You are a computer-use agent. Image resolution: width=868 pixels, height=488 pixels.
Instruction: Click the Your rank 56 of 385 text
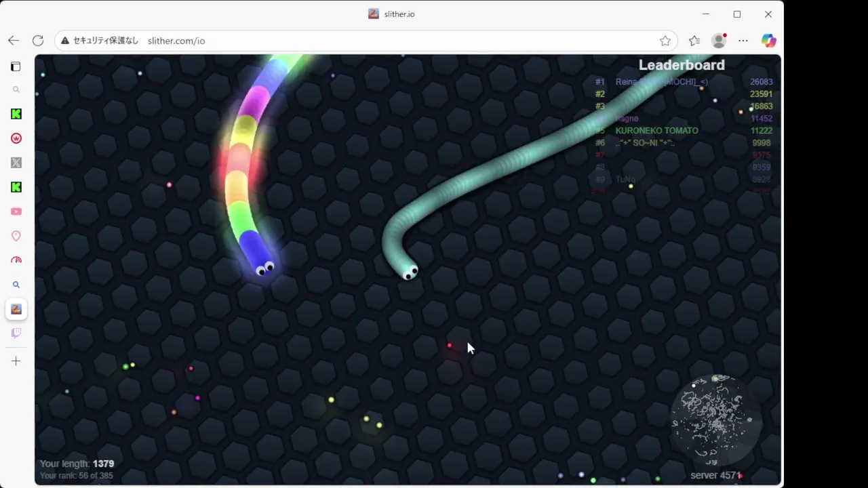pyautogui.click(x=76, y=476)
